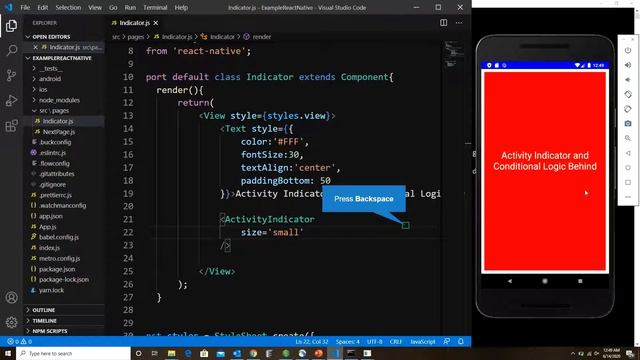Open Source Control view in activity bar

[11, 75]
